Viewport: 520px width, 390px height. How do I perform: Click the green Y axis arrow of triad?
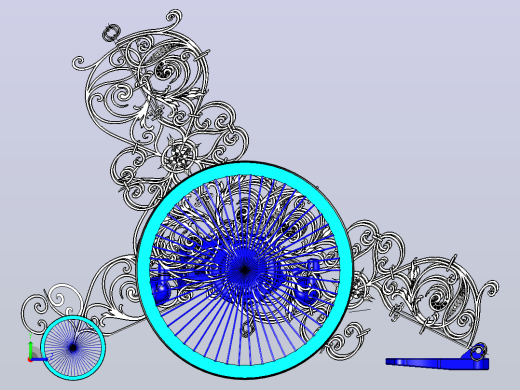tap(31, 349)
